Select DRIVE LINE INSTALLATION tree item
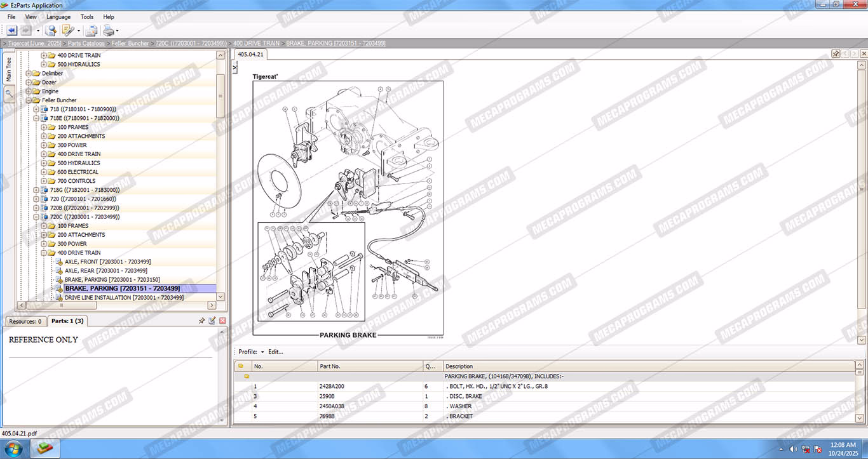The image size is (868, 459). pos(124,297)
